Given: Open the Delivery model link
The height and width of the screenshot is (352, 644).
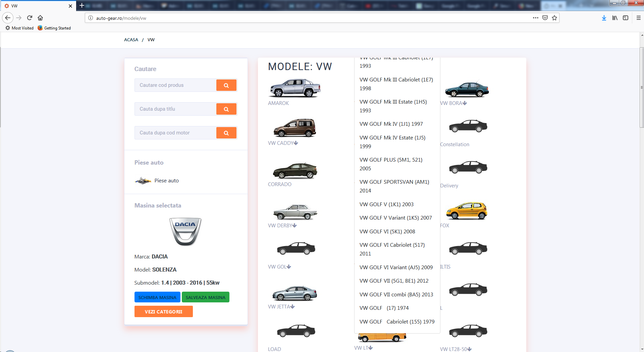Looking at the screenshot, I should click(449, 186).
